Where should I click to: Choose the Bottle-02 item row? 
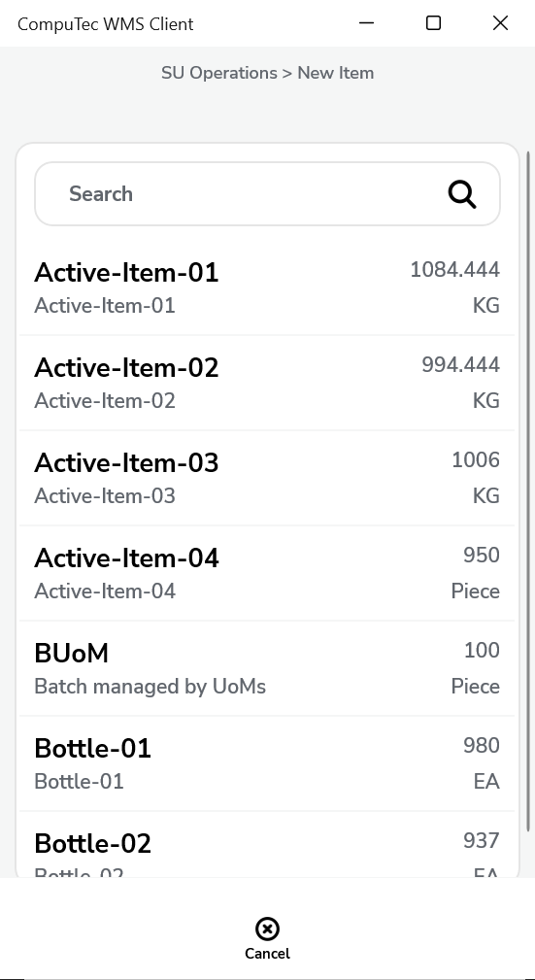268,845
